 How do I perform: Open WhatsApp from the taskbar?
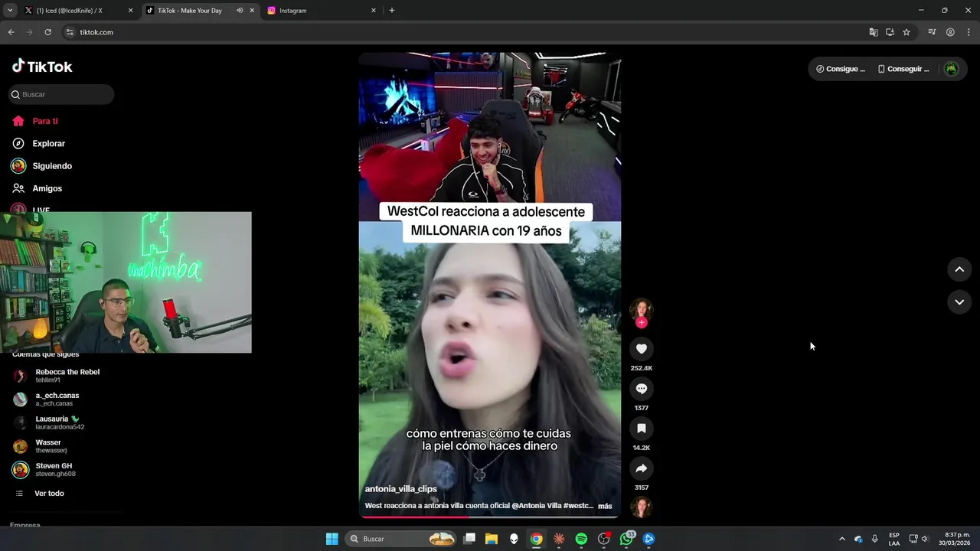626,539
